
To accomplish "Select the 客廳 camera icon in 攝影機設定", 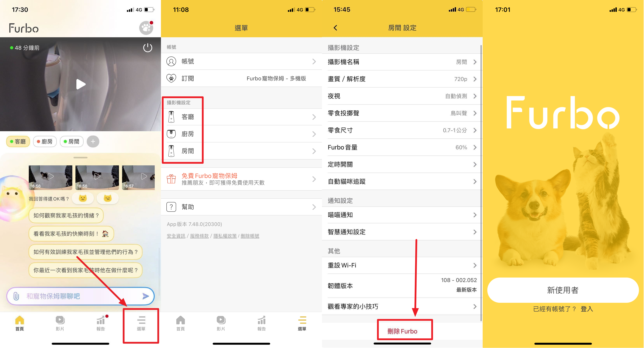I will coord(171,117).
